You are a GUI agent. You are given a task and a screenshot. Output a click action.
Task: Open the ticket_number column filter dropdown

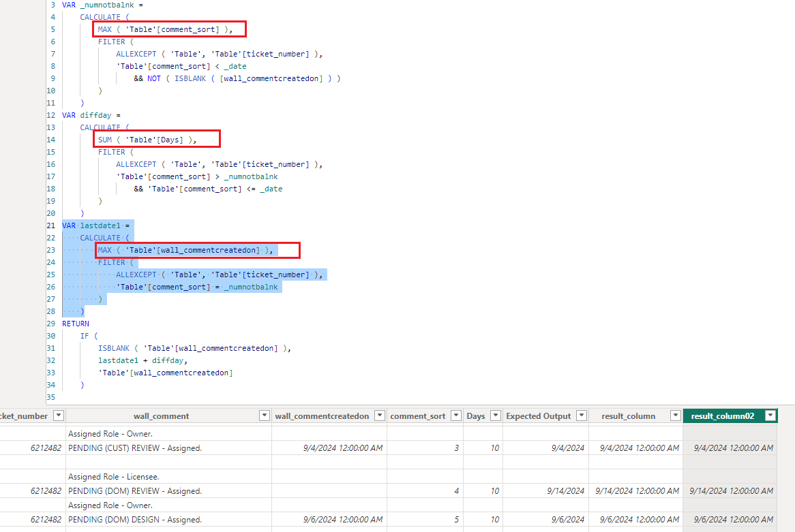59,416
